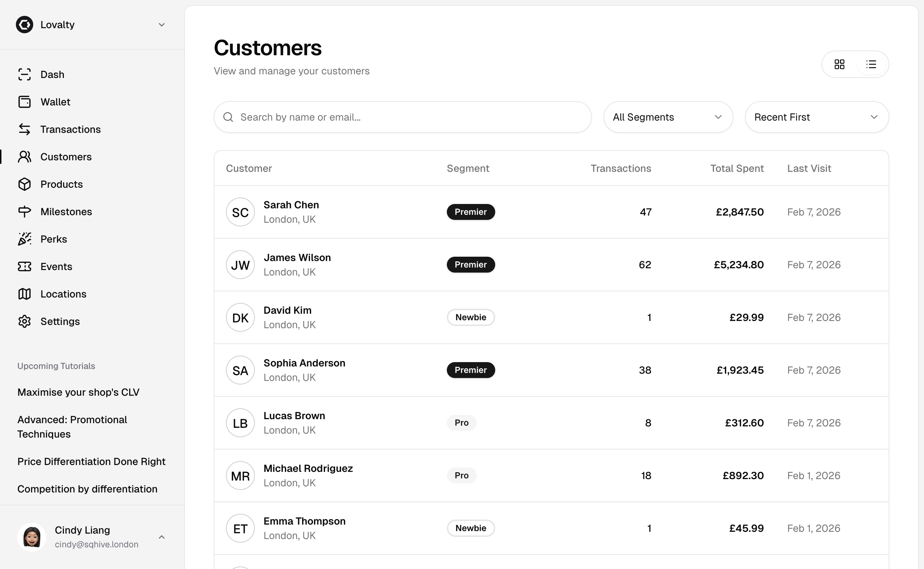The image size is (924, 569).
Task: Open the Maximise your shop's CLV tutorial
Action: tap(78, 392)
